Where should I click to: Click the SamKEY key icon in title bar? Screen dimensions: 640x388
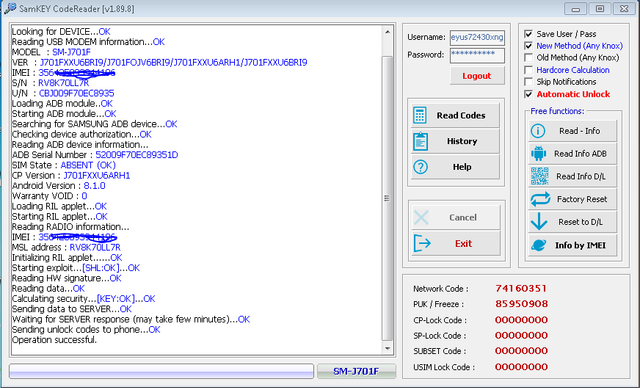[x=10, y=8]
